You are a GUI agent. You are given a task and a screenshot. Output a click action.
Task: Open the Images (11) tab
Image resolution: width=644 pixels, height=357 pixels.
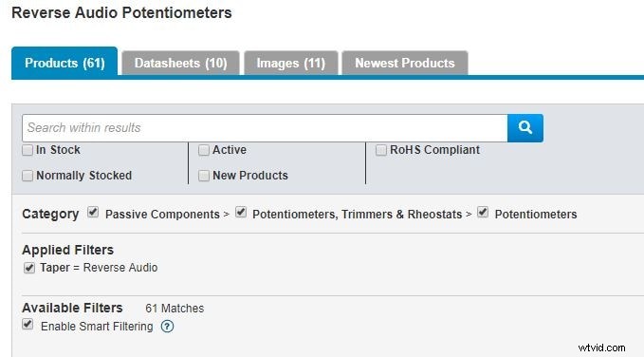[x=291, y=63]
